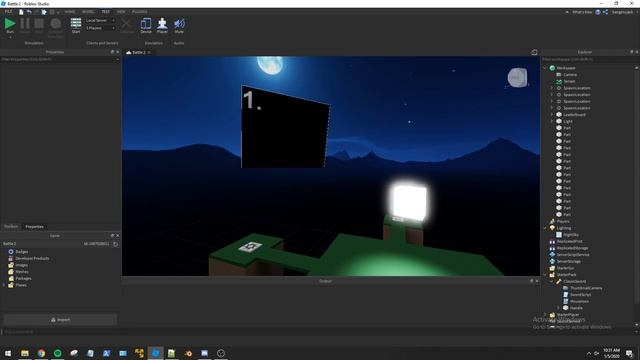Screen dimensions: 640x360
Task: Open Meshes folder in Game panel
Action: (22, 272)
